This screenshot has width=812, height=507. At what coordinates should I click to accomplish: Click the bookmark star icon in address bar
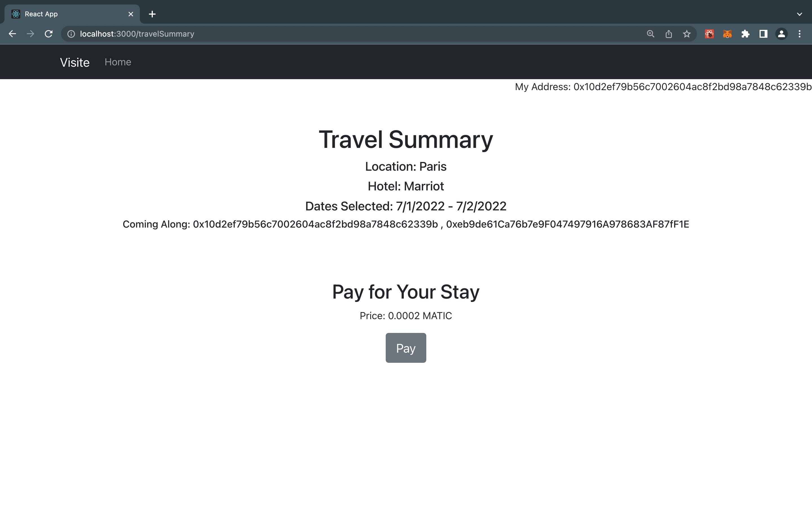point(687,34)
